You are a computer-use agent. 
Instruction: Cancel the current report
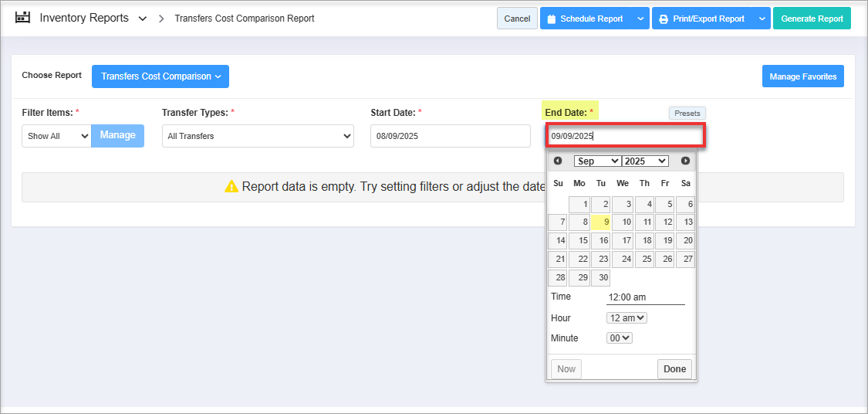(x=517, y=19)
